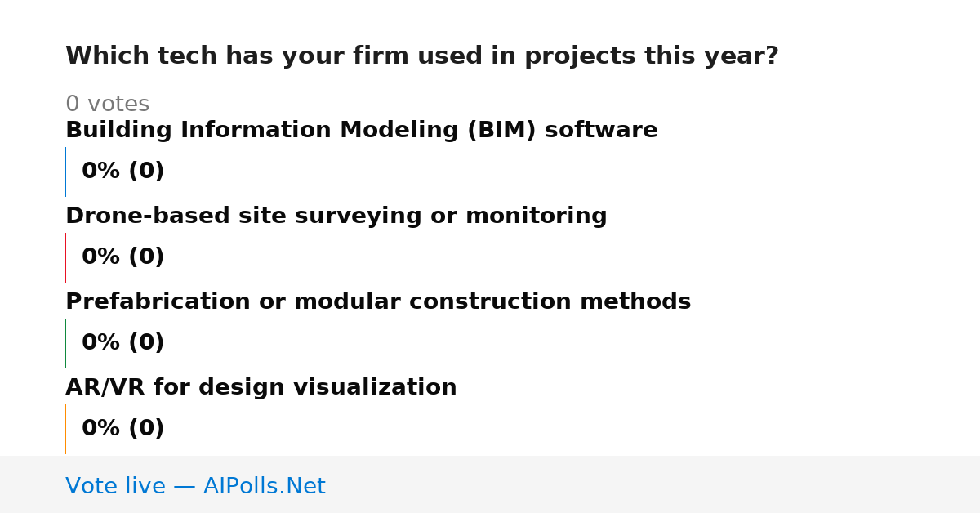Click the Vote live words in footer
980x513 pixels.
pyautogui.click(x=115, y=487)
